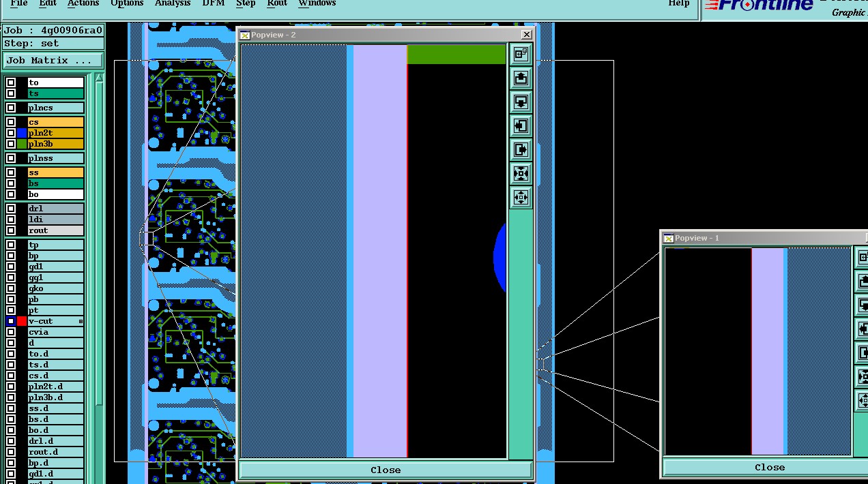
Task: Pan up in Popview 1
Action: (x=863, y=281)
